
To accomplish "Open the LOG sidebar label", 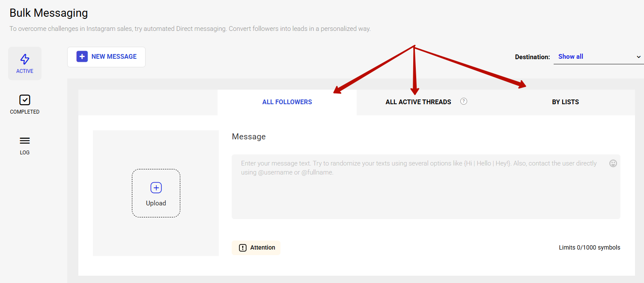I will point(25,153).
